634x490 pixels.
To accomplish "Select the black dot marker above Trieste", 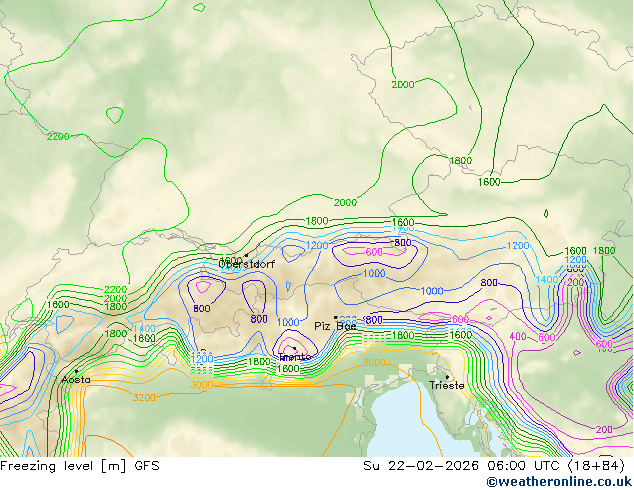I will tap(447, 377).
